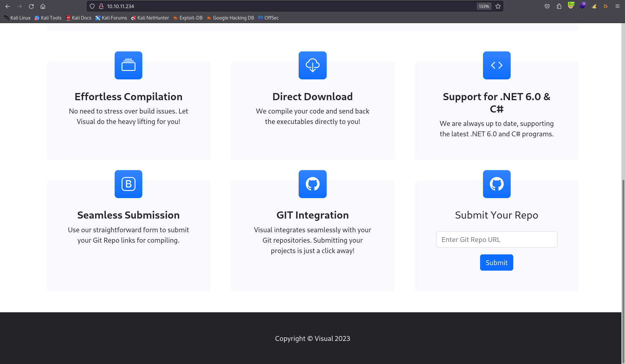The image size is (625, 364).
Task: Reload the page with the refresh icon
Action: coord(31,6)
